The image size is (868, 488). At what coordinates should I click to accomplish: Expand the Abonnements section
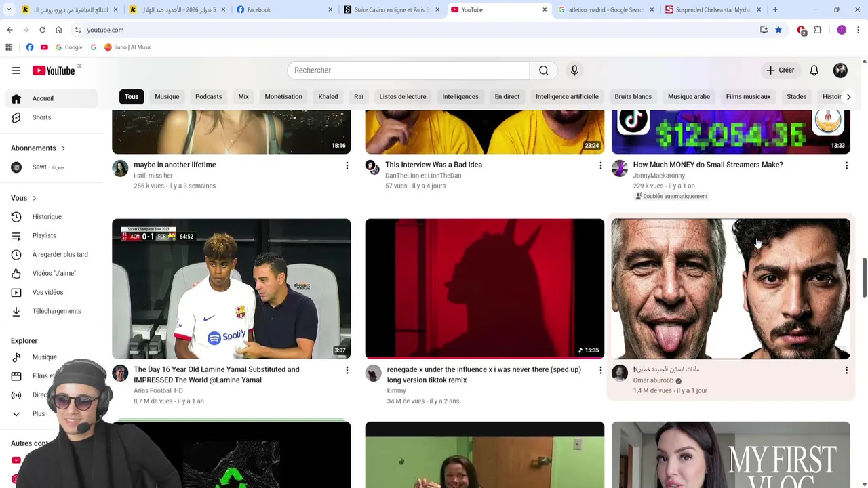click(38, 148)
